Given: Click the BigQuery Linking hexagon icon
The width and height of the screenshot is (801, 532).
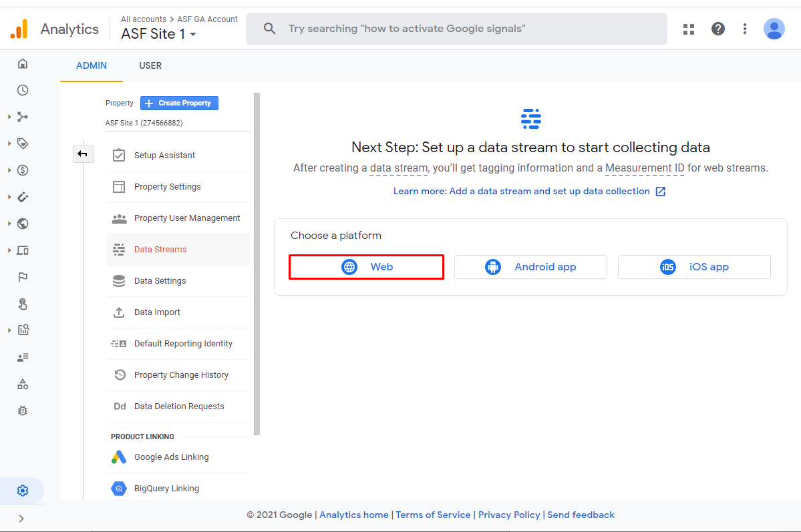Looking at the screenshot, I should coord(118,489).
